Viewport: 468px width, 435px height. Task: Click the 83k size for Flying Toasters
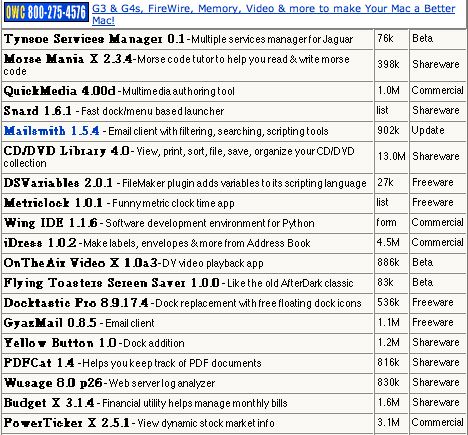coord(385,282)
